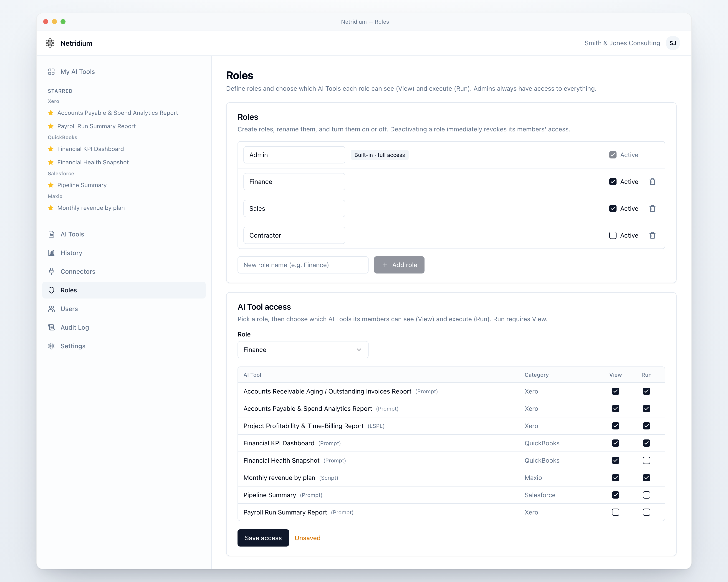Image resolution: width=728 pixels, height=582 pixels.
Task: Click the New role name input field
Action: [303, 265]
